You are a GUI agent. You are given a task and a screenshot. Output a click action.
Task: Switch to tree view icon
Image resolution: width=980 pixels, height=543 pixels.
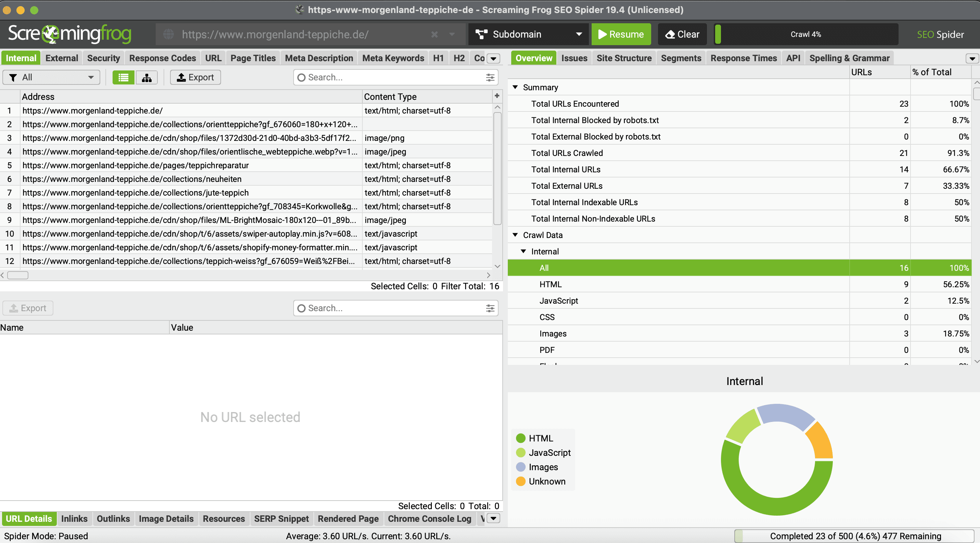pos(146,78)
